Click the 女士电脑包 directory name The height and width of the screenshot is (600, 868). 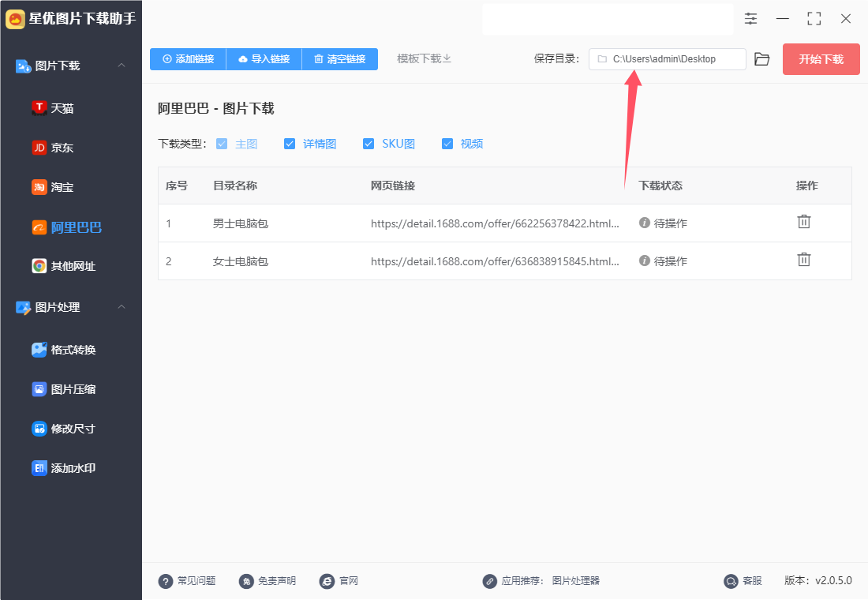(241, 261)
